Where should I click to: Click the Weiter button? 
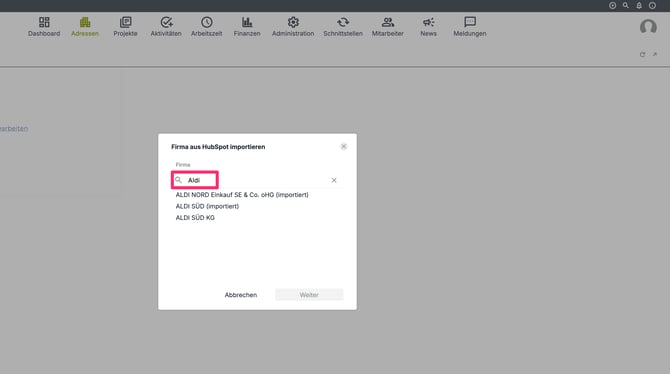click(309, 295)
